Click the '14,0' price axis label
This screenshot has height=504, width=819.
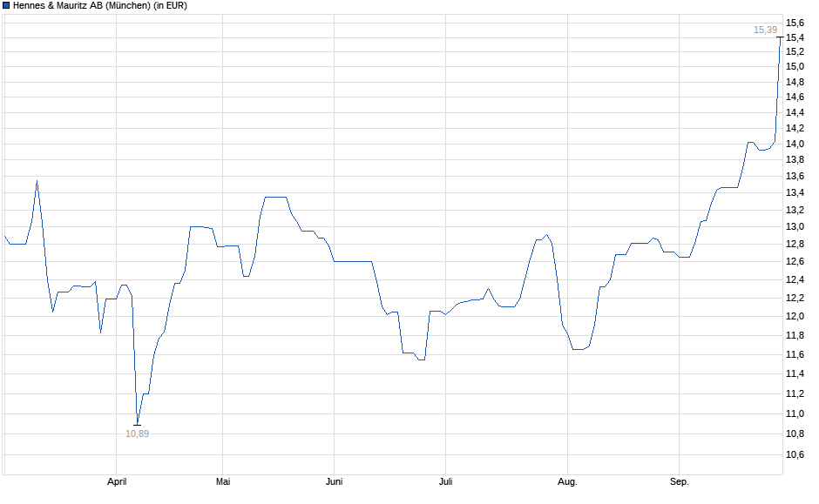coord(795,144)
